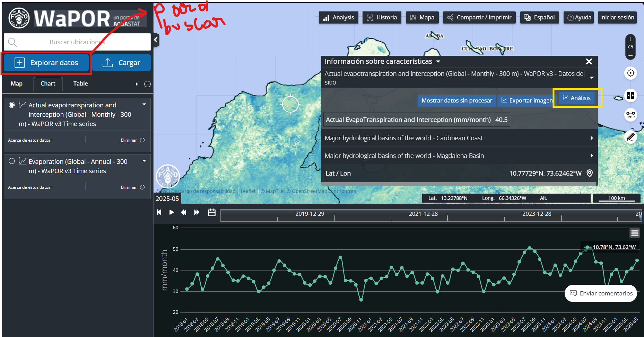This screenshot has height=337, width=644.
Task: Switch to the Map tab
Action: [17, 84]
